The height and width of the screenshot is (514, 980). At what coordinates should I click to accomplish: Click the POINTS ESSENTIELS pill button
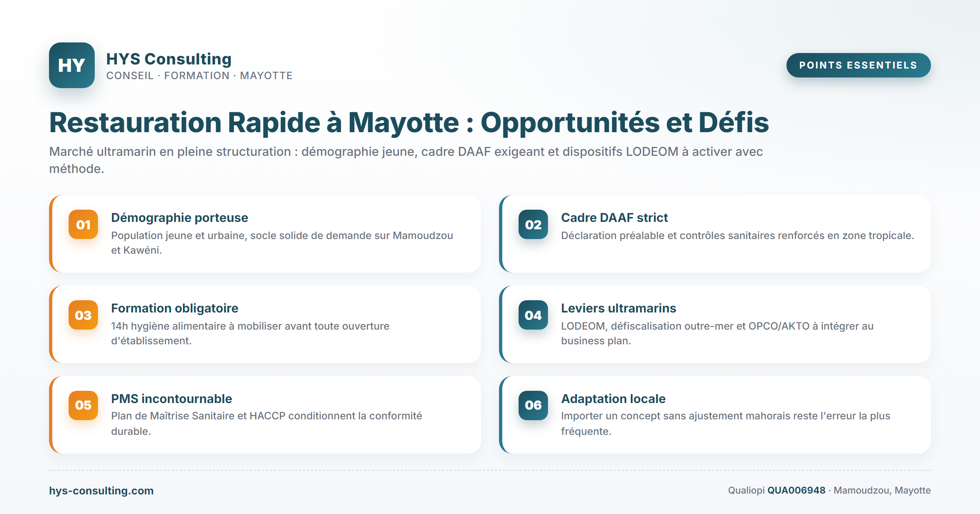[x=858, y=65]
